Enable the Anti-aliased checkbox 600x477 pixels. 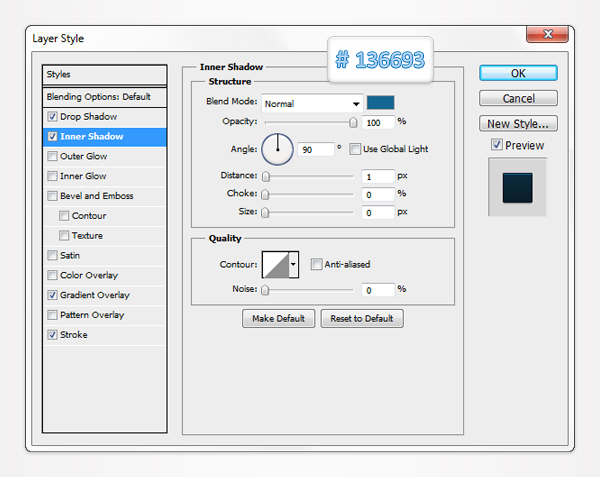point(316,265)
